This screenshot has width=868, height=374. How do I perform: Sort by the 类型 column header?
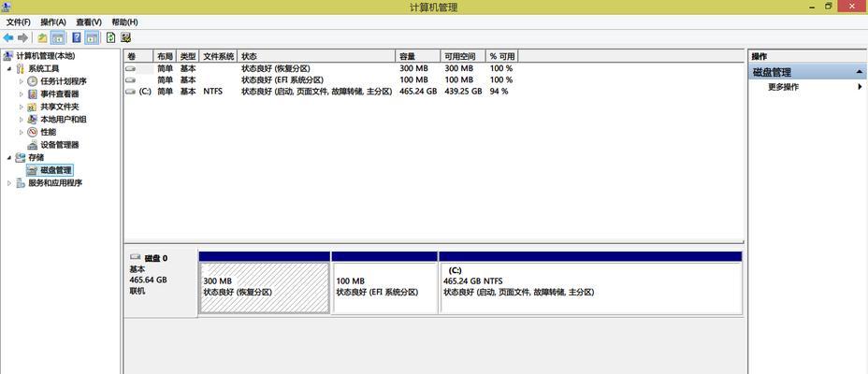188,56
